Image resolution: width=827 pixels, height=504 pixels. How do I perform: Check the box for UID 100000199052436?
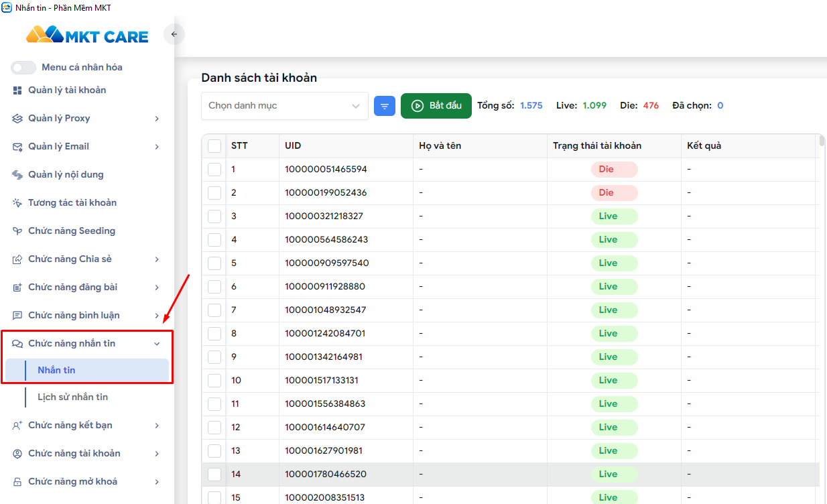(214, 193)
